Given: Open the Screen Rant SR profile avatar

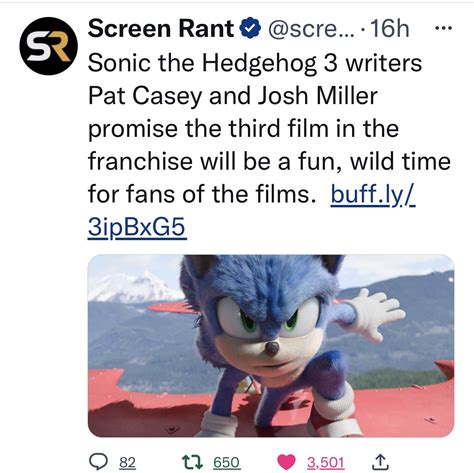Looking at the screenshot, I should 48,46.
